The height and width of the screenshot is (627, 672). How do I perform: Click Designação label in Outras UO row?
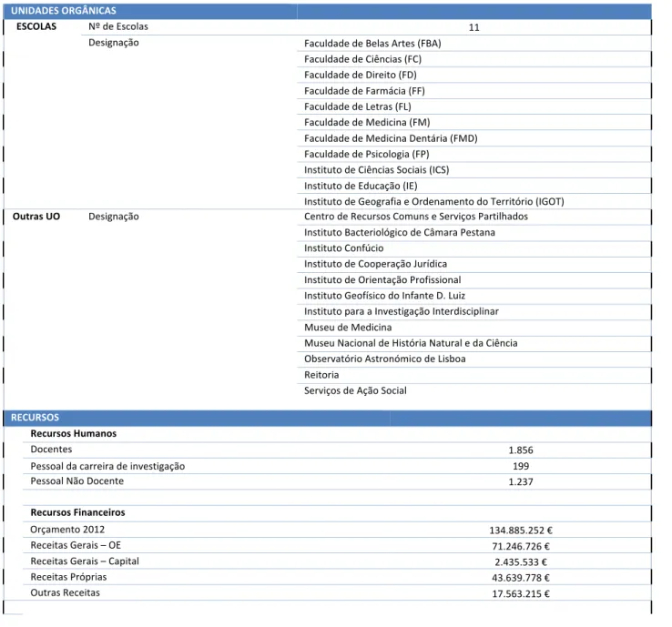pos(114,217)
